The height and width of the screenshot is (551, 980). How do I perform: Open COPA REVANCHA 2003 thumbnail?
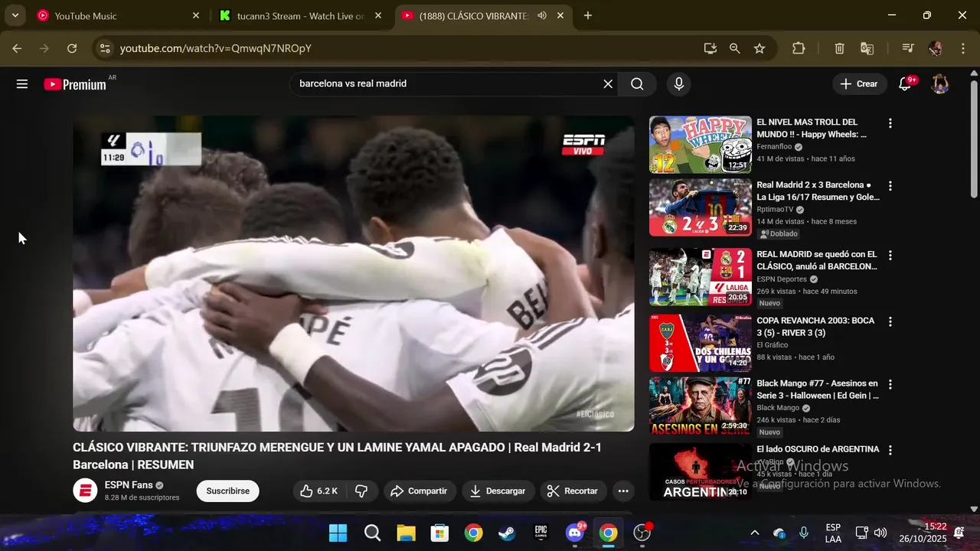tap(701, 343)
